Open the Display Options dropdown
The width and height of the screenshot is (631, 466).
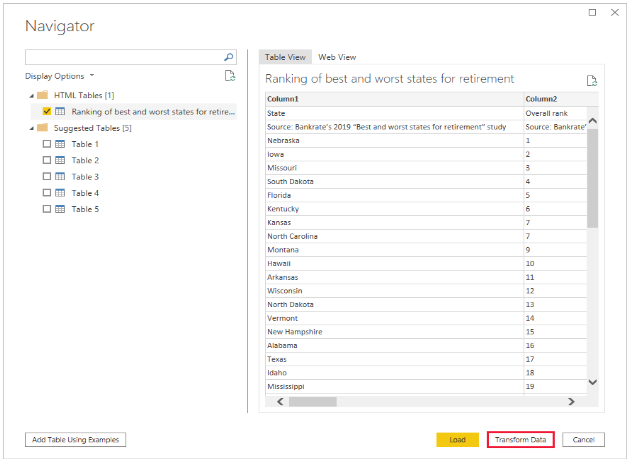pos(60,76)
